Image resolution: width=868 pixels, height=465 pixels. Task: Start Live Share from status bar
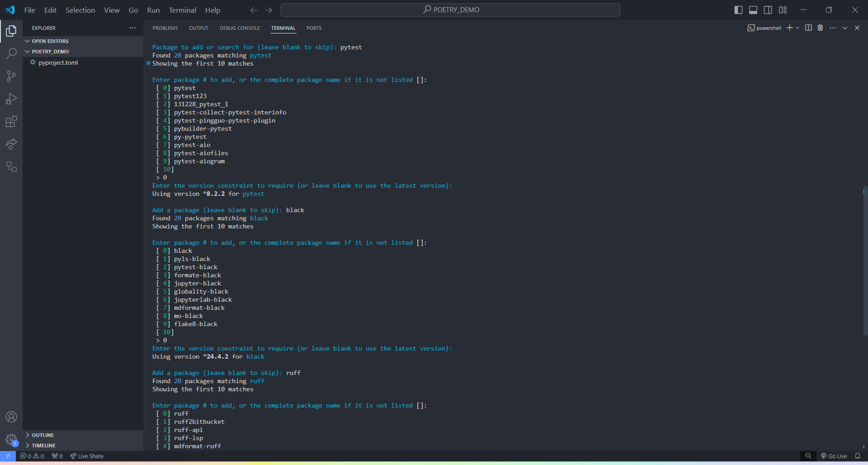click(87, 456)
